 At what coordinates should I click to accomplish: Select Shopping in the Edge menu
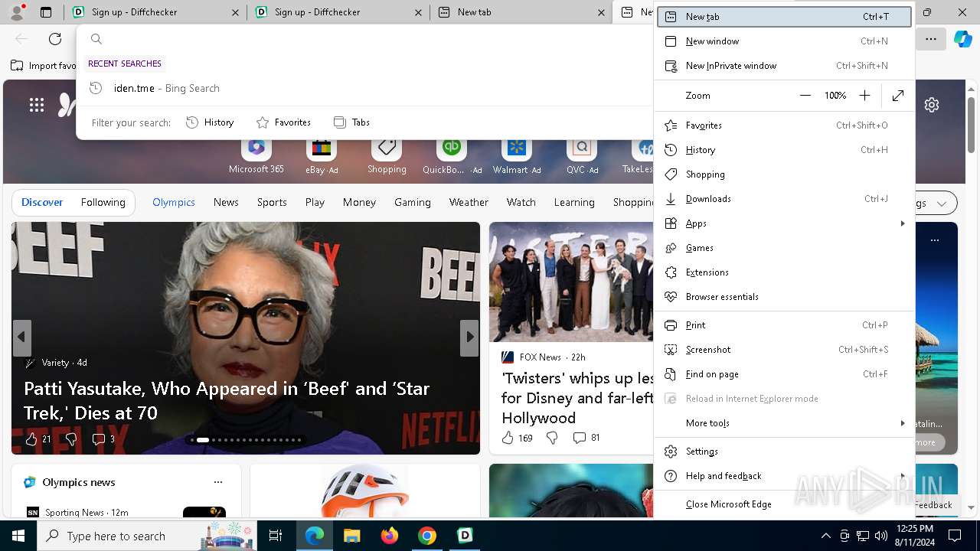[x=785, y=174]
